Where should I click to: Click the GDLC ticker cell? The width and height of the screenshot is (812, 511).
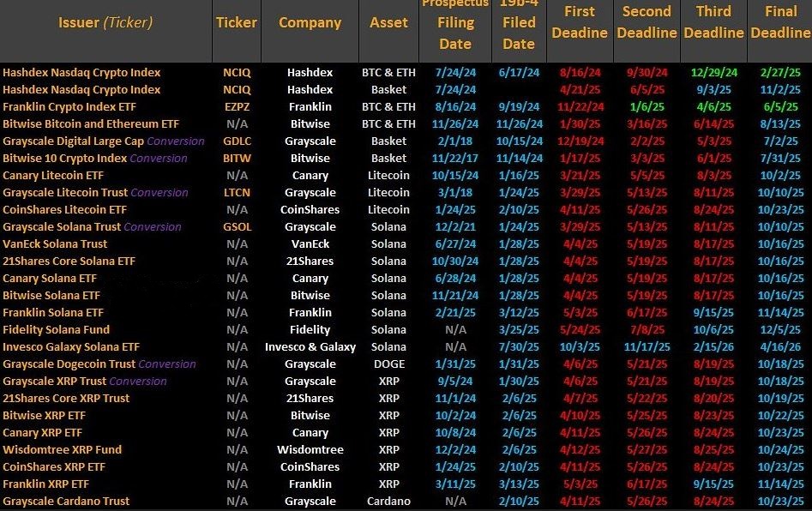tap(238, 141)
